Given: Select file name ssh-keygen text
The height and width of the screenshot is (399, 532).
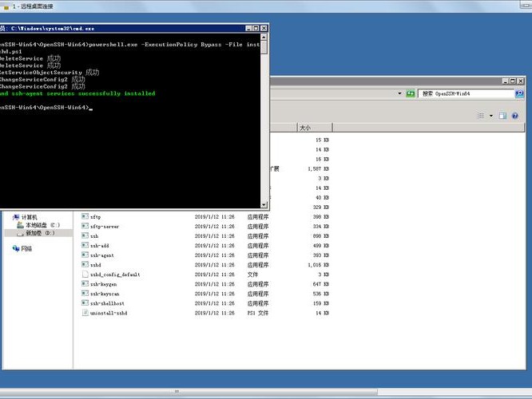Looking at the screenshot, I should click(x=104, y=284).
